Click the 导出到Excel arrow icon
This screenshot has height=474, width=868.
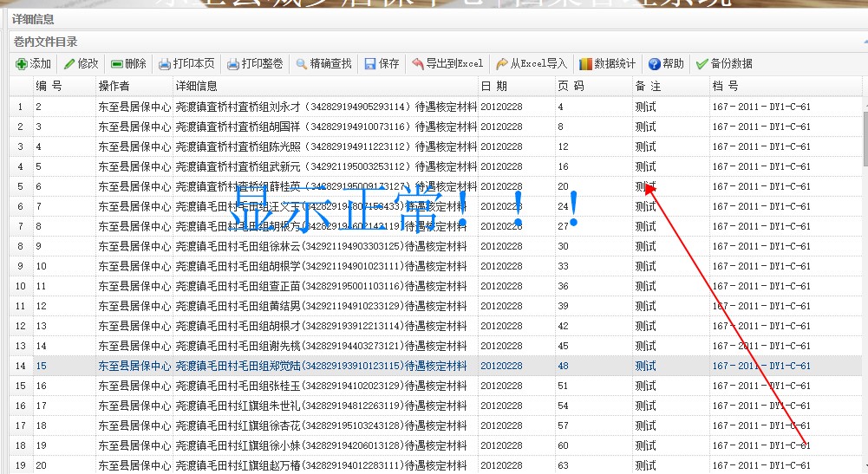click(x=417, y=64)
